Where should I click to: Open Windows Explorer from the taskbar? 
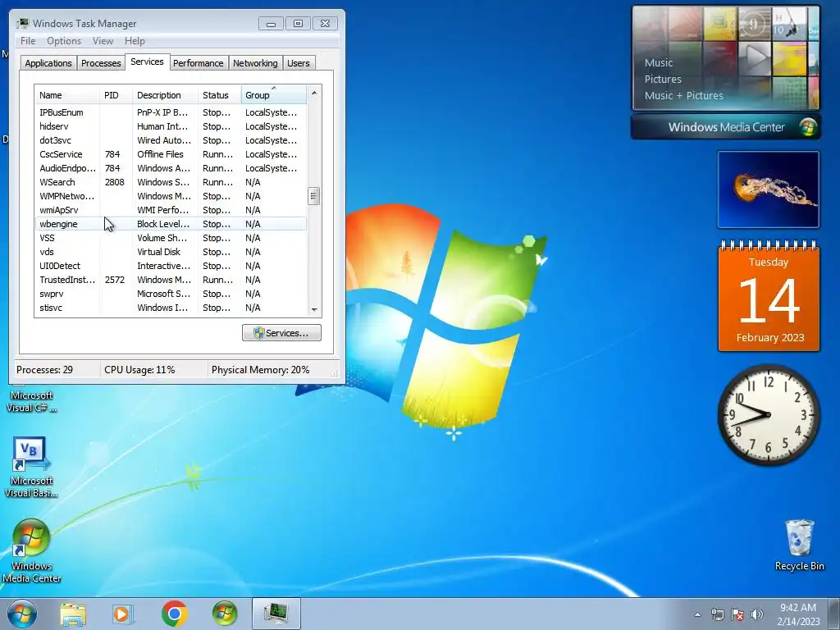[x=73, y=614]
